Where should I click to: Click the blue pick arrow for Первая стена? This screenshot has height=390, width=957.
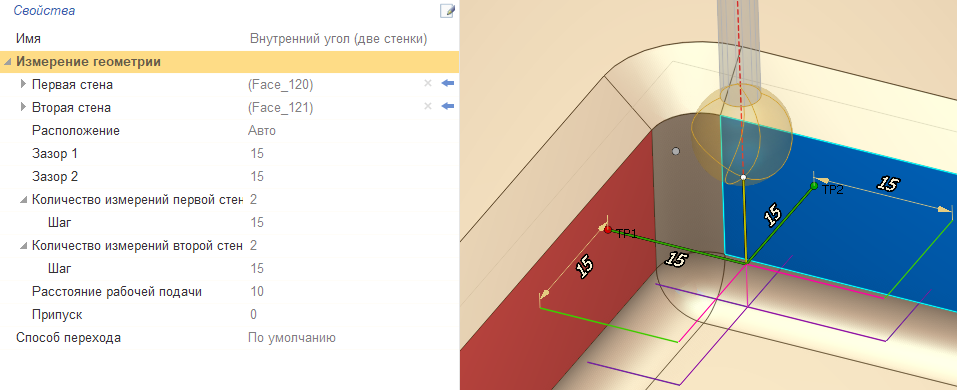(x=448, y=84)
